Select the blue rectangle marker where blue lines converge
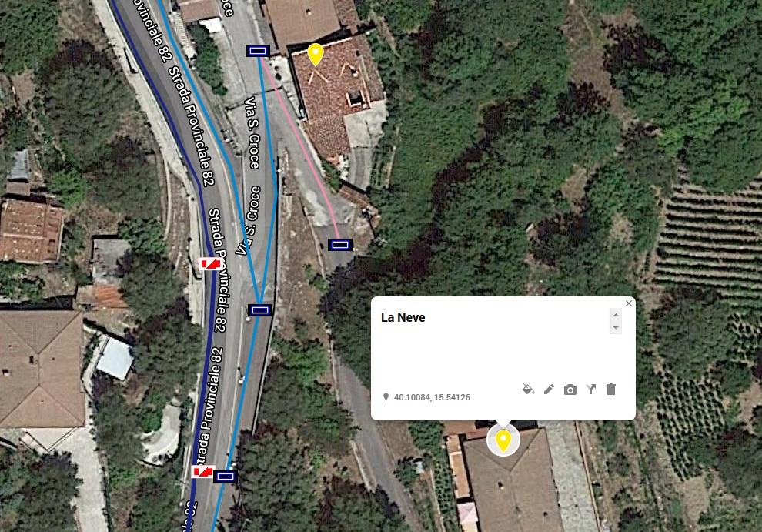Image resolution: width=762 pixels, height=532 pixels. [x=260, y=309]
